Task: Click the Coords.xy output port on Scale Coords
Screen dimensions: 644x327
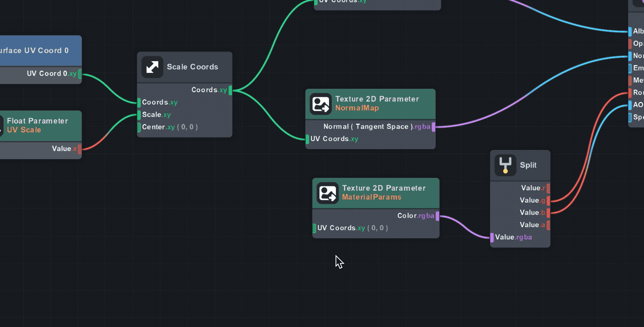Action: 230,90
